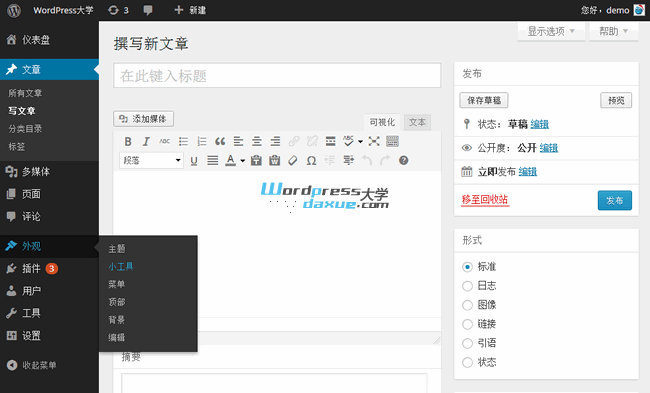Viewport: 650px width, 393px height.
Task: Select the 标准 post format
Action: coord(467,267)
